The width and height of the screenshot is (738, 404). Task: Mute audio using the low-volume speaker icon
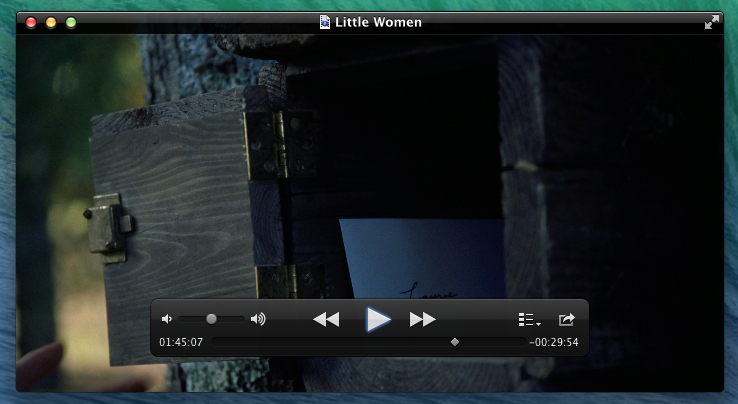tap(167, 319)
